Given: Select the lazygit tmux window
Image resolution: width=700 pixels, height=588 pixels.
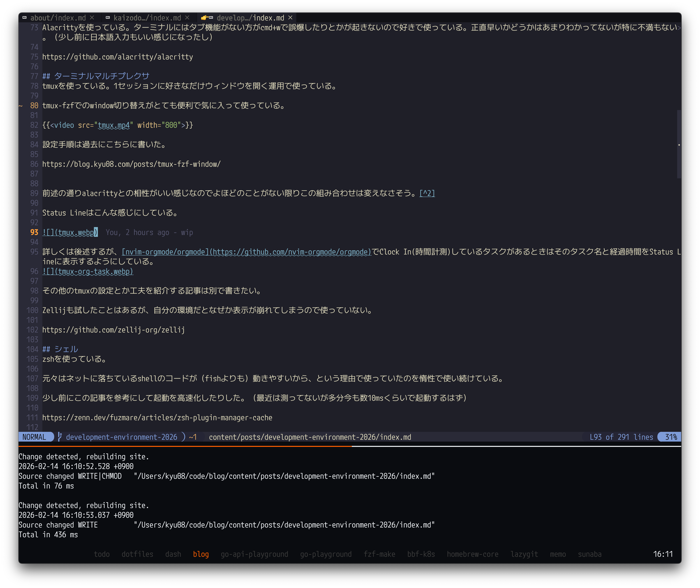Looking at the screenshot, I should [x=524, y=554].
